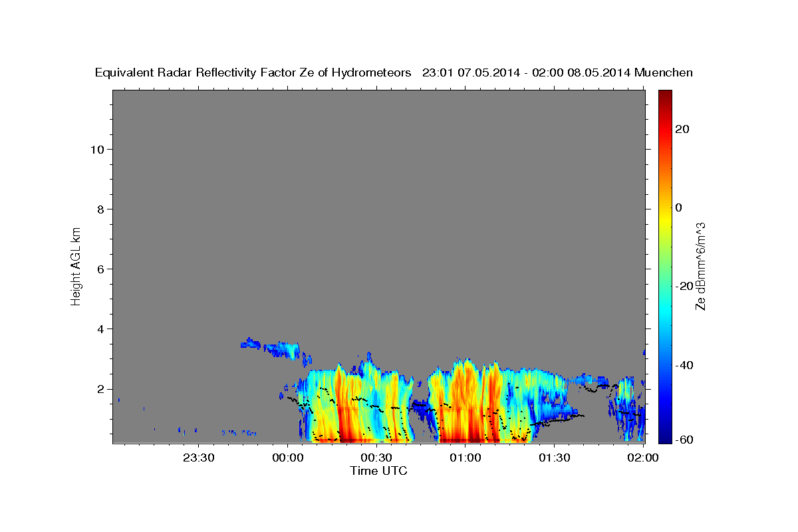The width and height of the screenshot is (798, 532).
Task: Click the '00:00' time tick label
Action: tap(287, 458)
